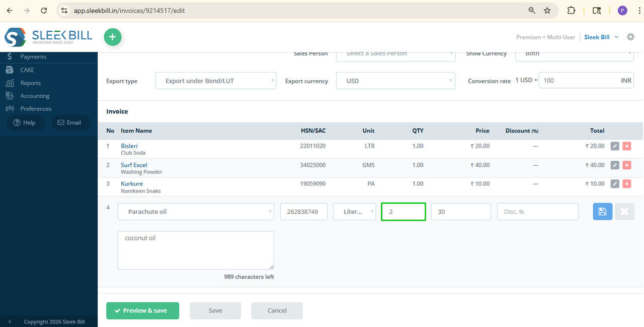Bookmark this page with the star icon
This screenshot has height=327, width=644.
(x=547, y=10)
